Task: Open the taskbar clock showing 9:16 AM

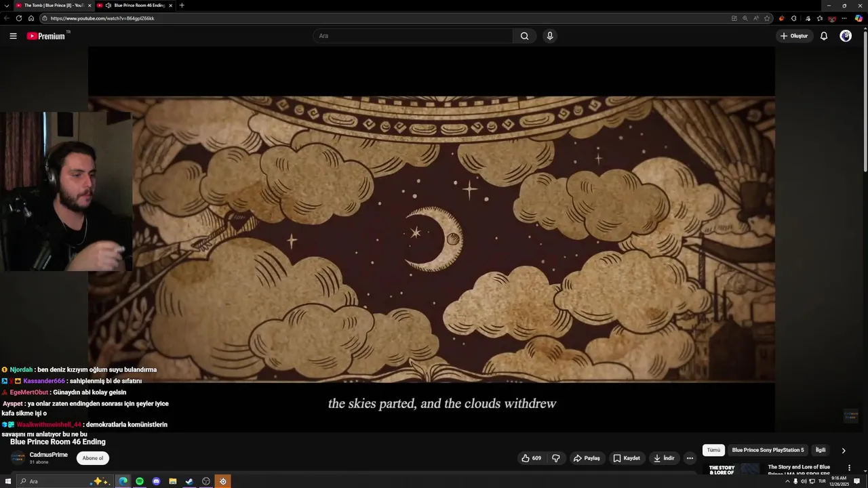Action: [839, 481]
